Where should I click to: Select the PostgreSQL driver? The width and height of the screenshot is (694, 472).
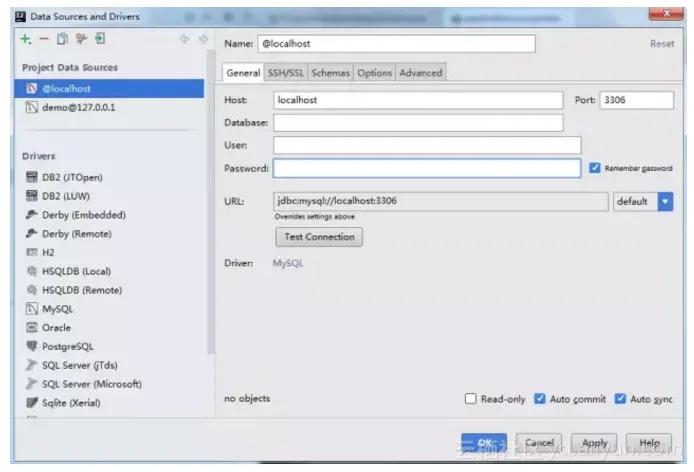[68, 346]
